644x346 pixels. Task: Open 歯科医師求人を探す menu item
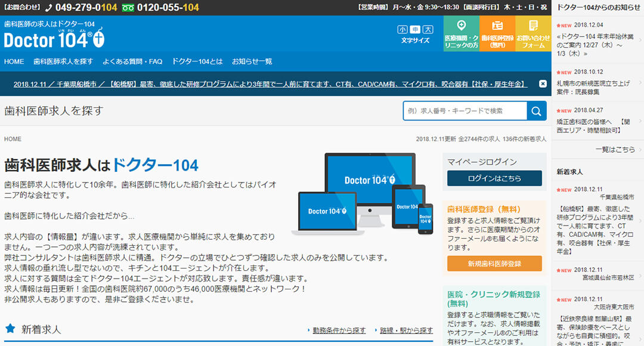tap(63, 61)
